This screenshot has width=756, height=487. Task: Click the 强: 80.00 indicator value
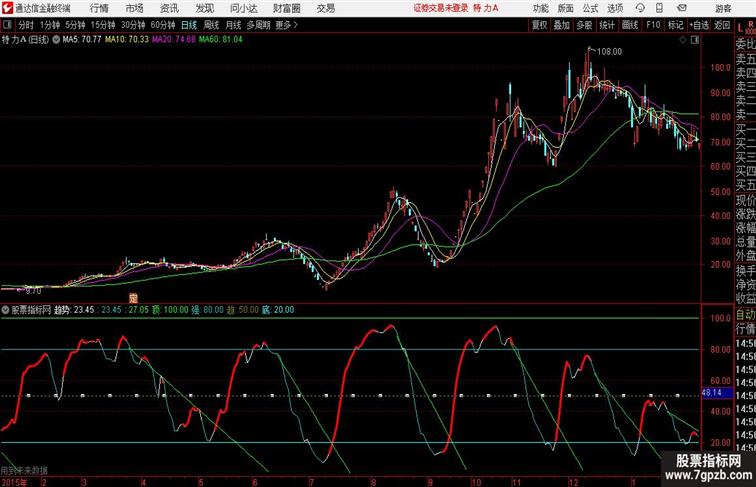pos(208,310)
